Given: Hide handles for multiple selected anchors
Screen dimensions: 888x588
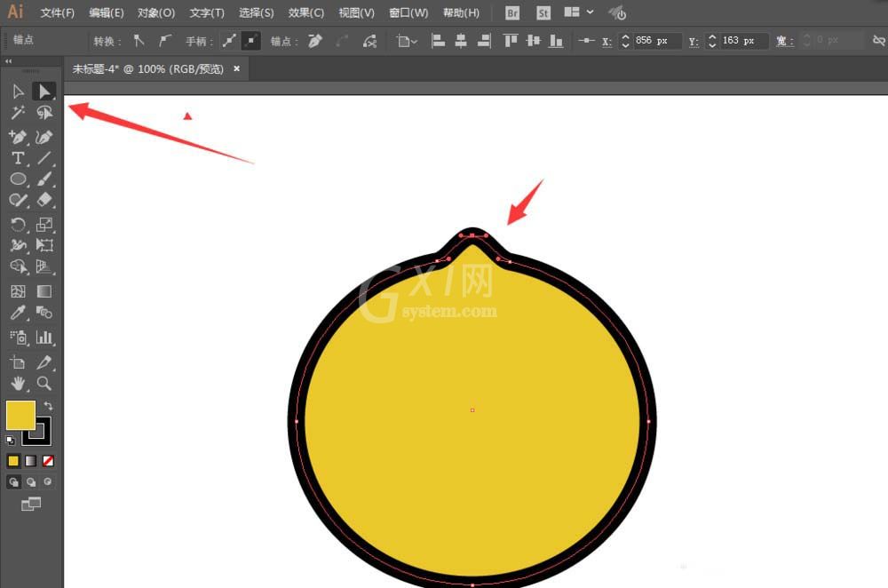Looking at the screenshot, I should pyautogui.click(x=250, y=40).
